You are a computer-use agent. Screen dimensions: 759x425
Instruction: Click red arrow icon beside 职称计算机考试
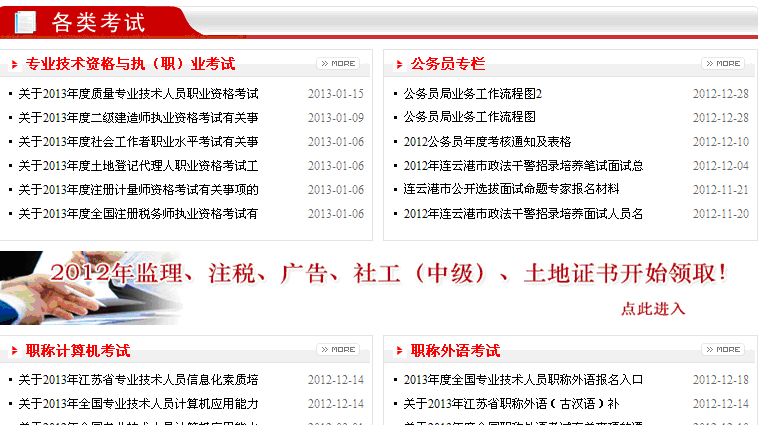coord(13,351)
